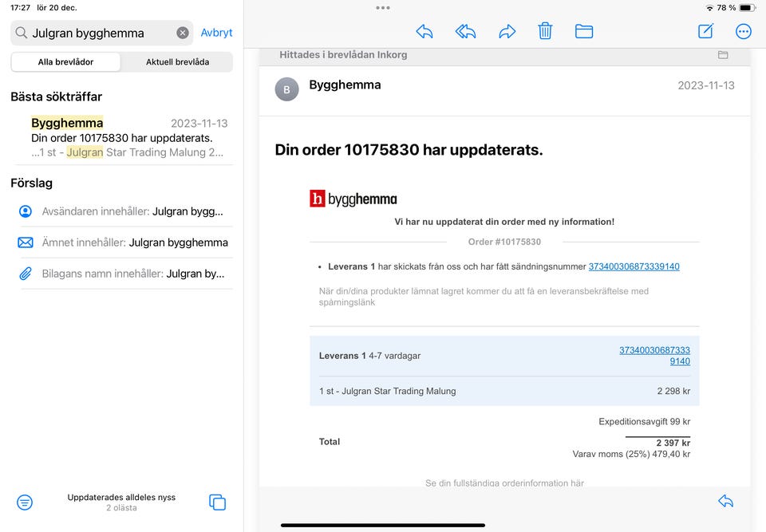Clear the search field text
Image resolution: width=766 pixels, height=532 pixels.
[183, 33]
